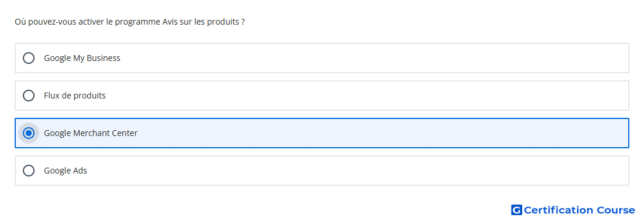Click the question text about Avis sur les produits
The width and height of the screenshot is (644, 221).
(130, 22)
